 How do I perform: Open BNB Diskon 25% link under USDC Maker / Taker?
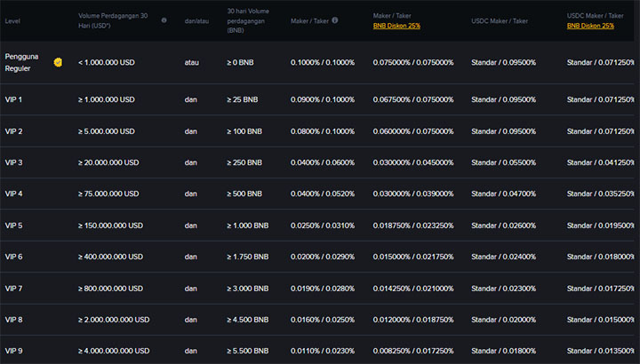[590, 26]
